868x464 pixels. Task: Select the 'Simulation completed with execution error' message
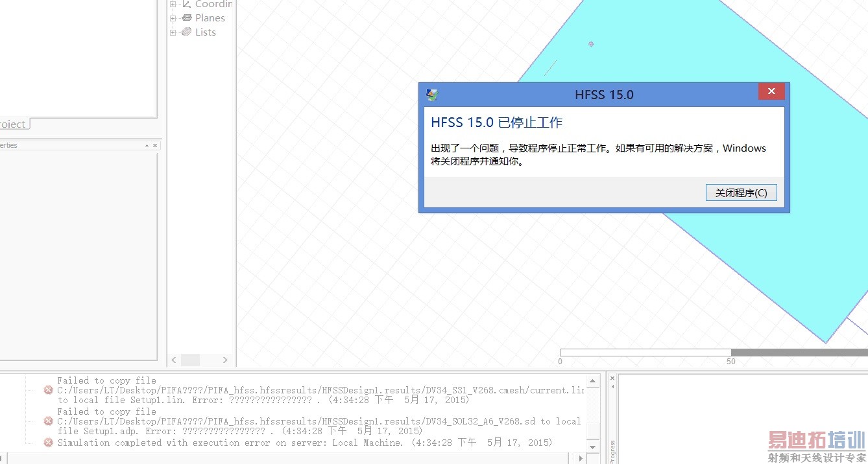[305, 443]
